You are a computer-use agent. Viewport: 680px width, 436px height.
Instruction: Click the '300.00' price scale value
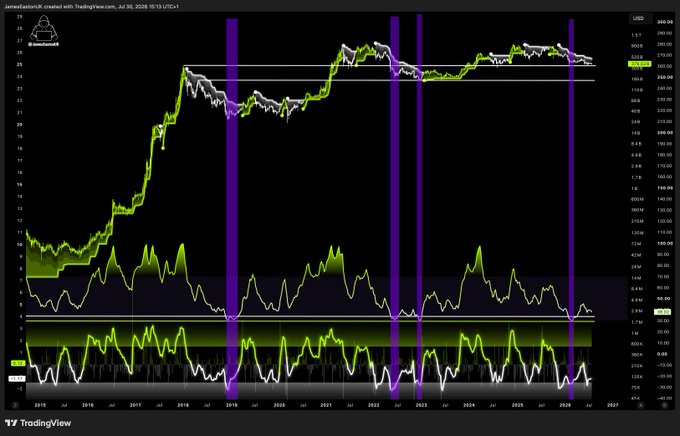[x=665, y=22]
